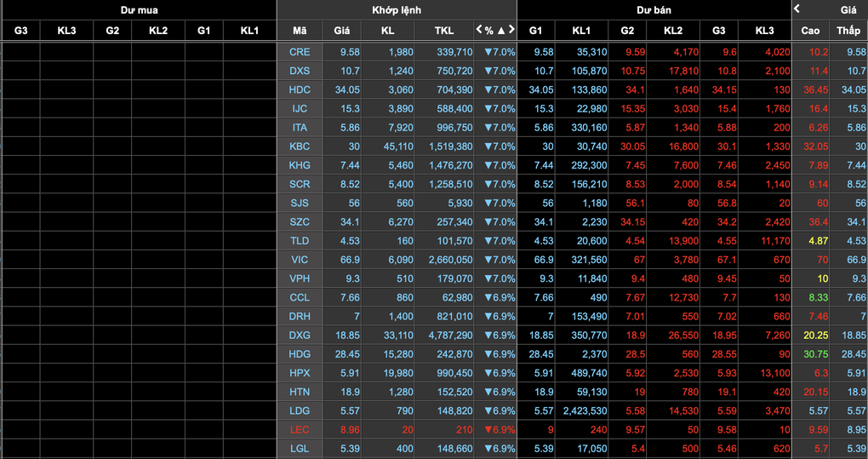Screen dimensions: 868x459
Task: Click LDG sell volume 2,423,530
Action: [585, 410]
